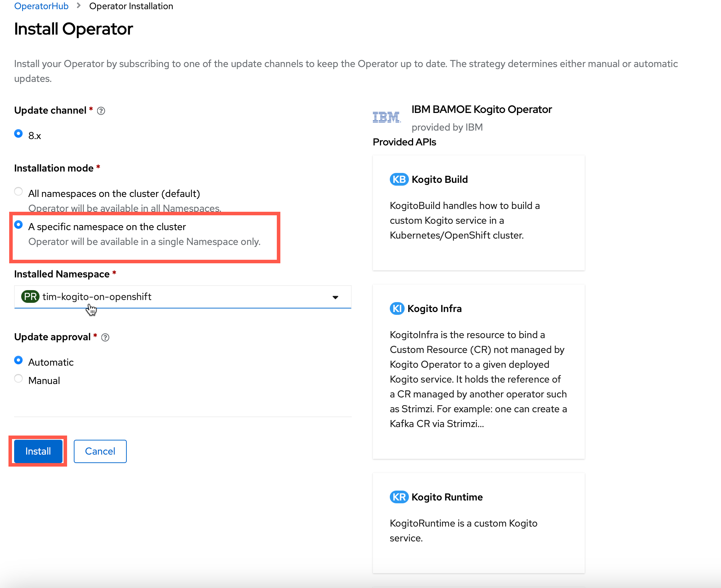
Task: Click the KB Kogito Build badge
Action: tap(399, 179)
